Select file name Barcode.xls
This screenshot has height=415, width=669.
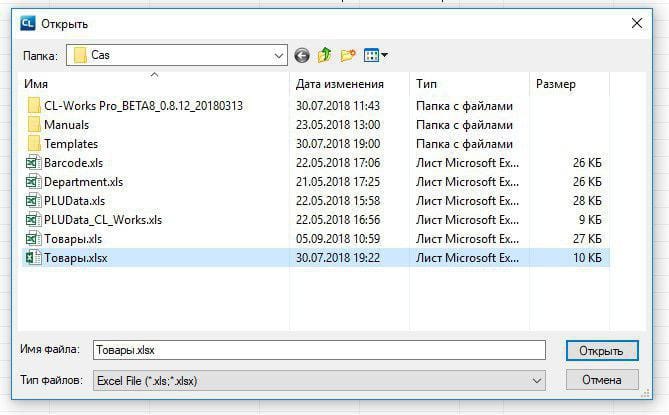click(73, 163)
